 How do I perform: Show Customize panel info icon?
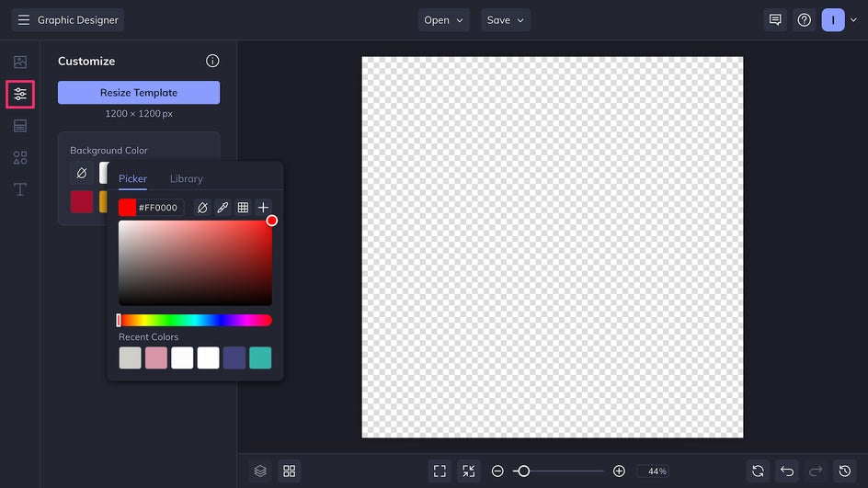[212, 61]
